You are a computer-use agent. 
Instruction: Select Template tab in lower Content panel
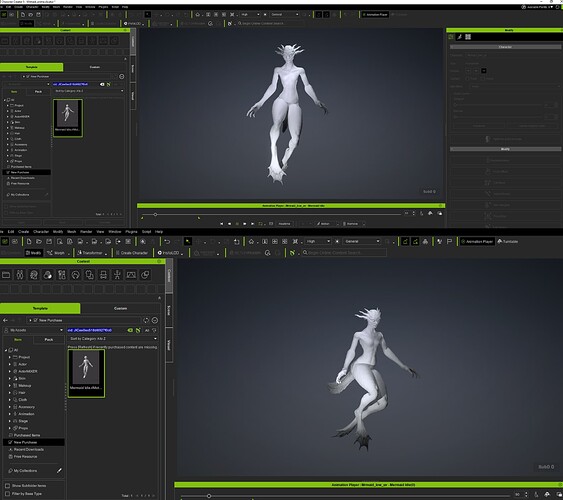[40, 308]
